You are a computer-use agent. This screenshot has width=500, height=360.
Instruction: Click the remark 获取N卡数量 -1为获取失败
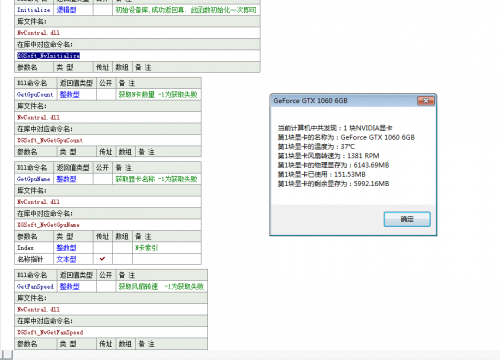pyautogui.click(x=158, y=95)
